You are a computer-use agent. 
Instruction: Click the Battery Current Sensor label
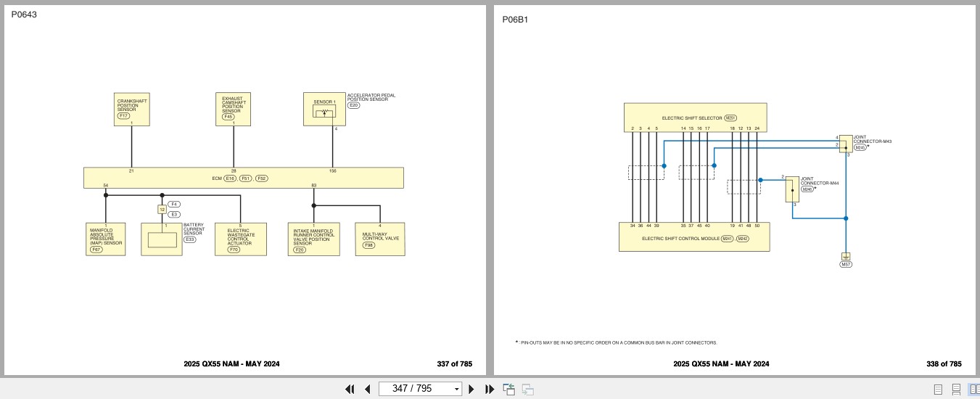(194, 229)
